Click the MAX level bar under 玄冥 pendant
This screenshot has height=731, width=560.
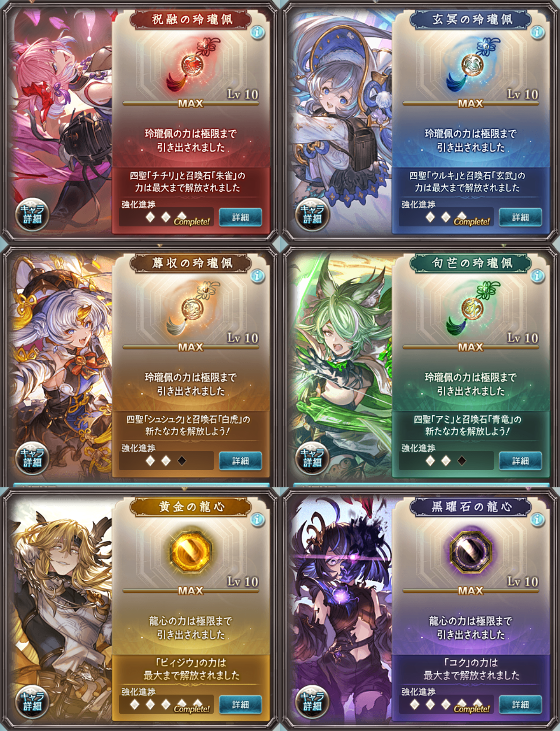pos(470,103)
